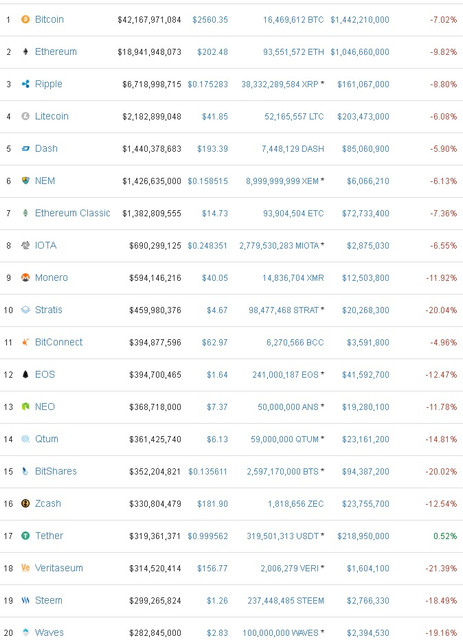This screenshot has width=463, height=640.
Task: Open the BitConnect coin page link
Action: pos(59,342)
